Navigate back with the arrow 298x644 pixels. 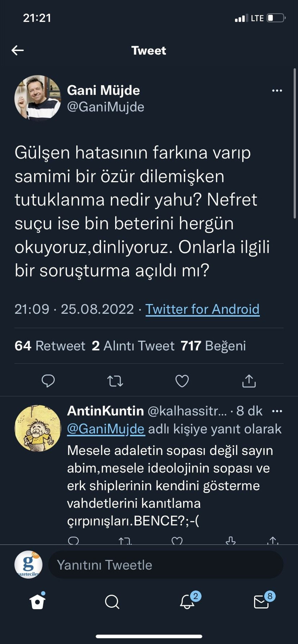(17, 50)
